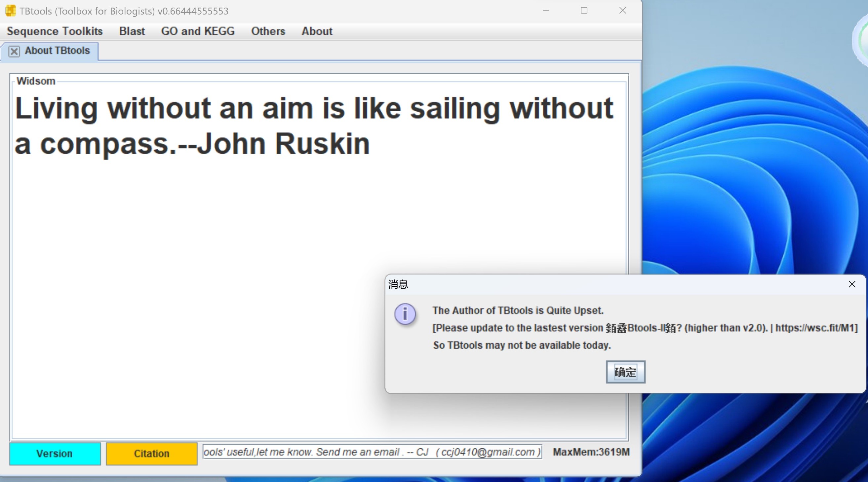Click the update notice line containing https://wsc.fit/M1
The height and width of the screenshot is (482, 868).
[x=645, y=328]
